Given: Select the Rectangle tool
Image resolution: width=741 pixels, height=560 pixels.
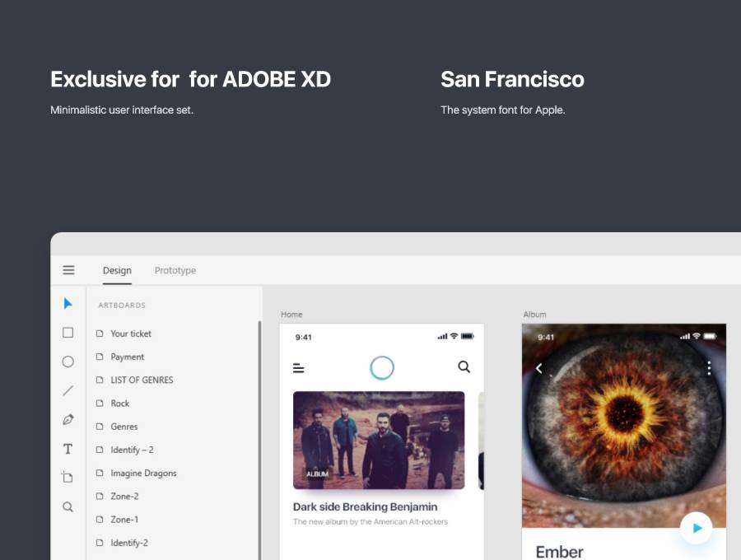Looking at the screenshot, I should coord(68,333).
